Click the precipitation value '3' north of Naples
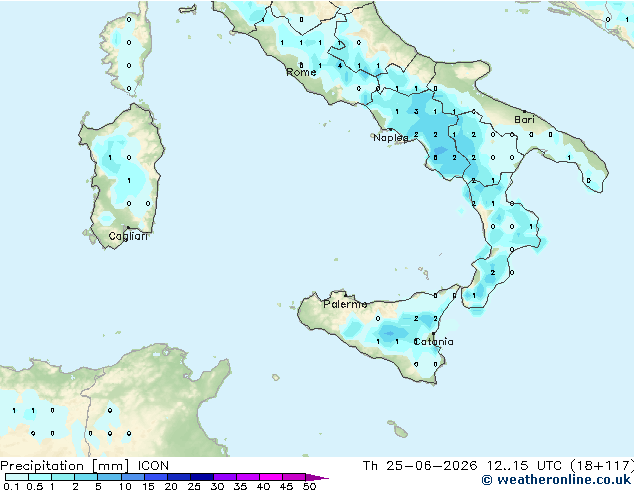The height and width of the screenshot is (490, 634). click(x=416, y=112)
